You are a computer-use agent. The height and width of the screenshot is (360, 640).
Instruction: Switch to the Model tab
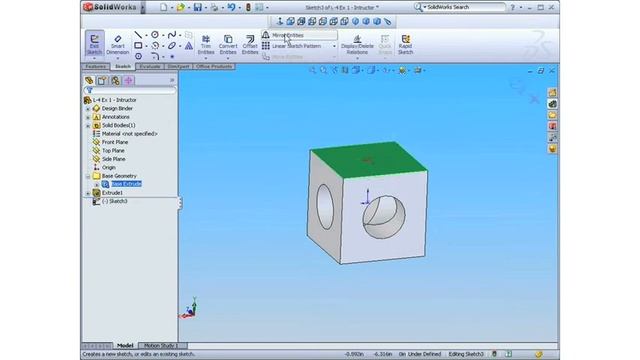coord(125,346)
